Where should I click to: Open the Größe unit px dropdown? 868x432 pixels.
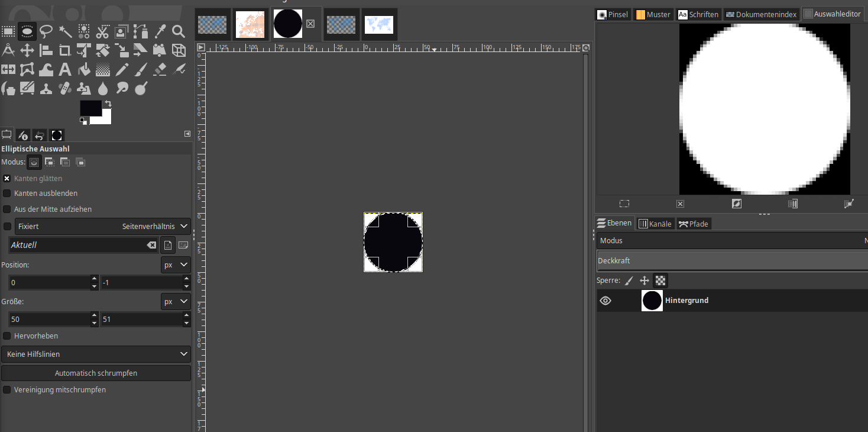[x=176, y=301]
